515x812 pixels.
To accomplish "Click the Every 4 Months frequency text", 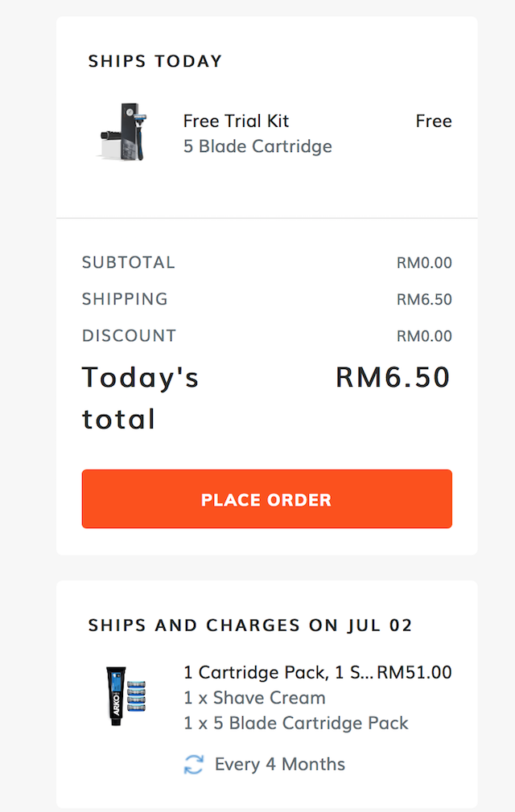I will coord(279,765).
